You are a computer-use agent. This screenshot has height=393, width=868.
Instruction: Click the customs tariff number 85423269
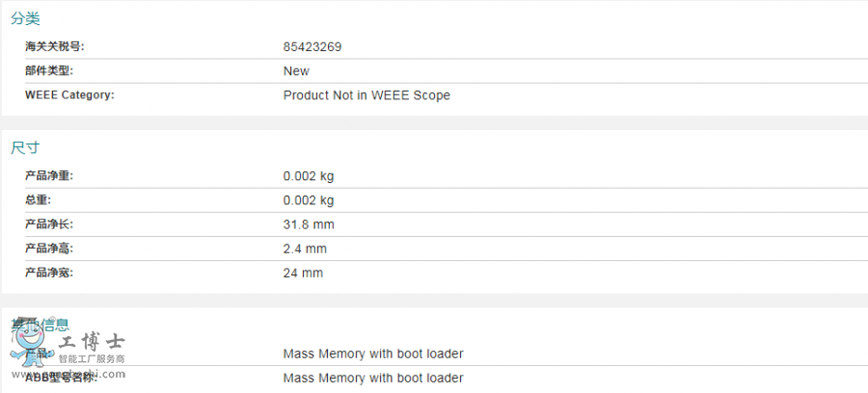tap(312, 47)
